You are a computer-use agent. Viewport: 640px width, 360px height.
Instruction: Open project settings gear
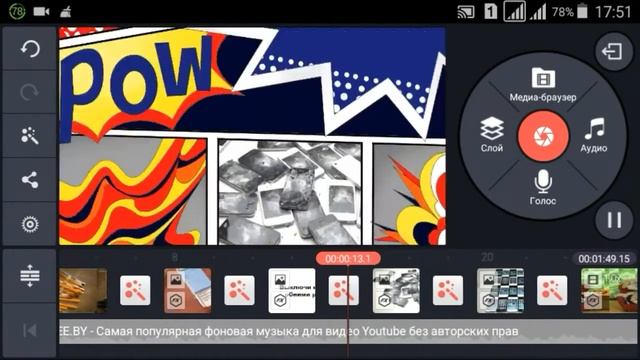tap(30, 224)
